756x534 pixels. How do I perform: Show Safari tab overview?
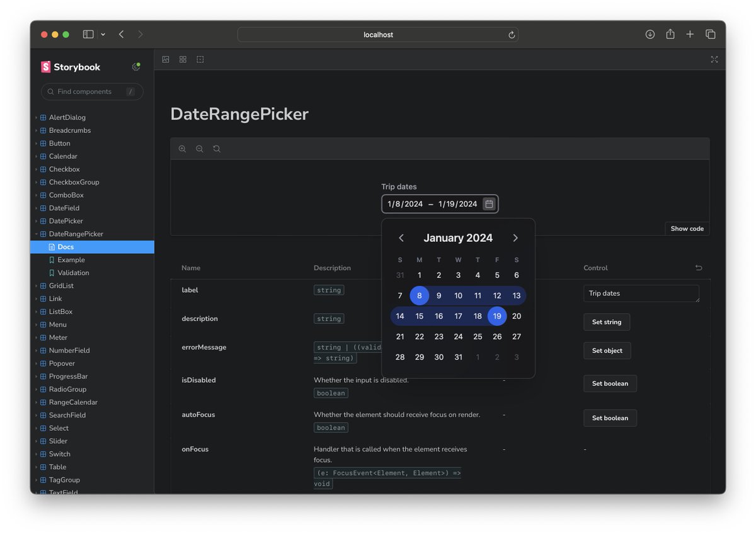pos(710,35)
